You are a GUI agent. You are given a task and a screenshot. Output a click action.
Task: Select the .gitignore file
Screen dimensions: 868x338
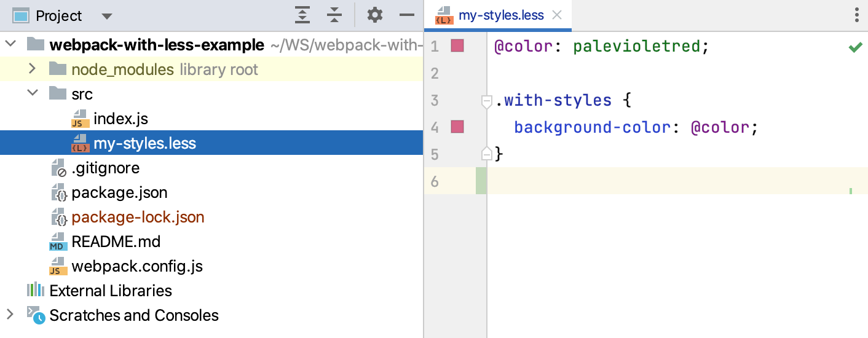click(x=105, y=168)
